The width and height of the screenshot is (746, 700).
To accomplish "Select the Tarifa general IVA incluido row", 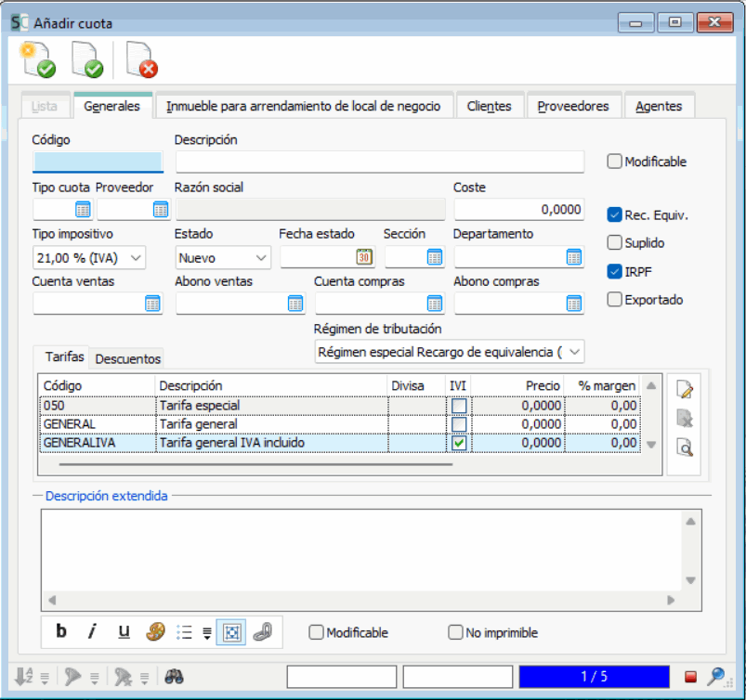I will [x=340, y=443].
